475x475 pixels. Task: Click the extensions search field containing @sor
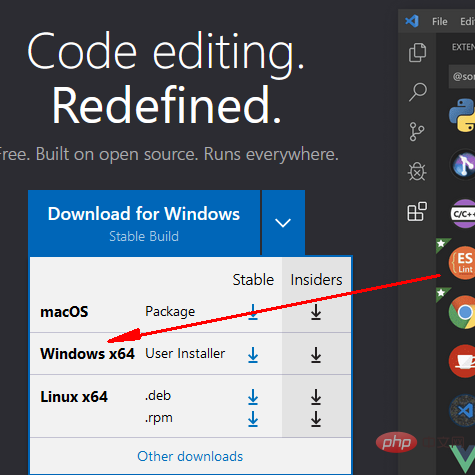click(462, 77)
